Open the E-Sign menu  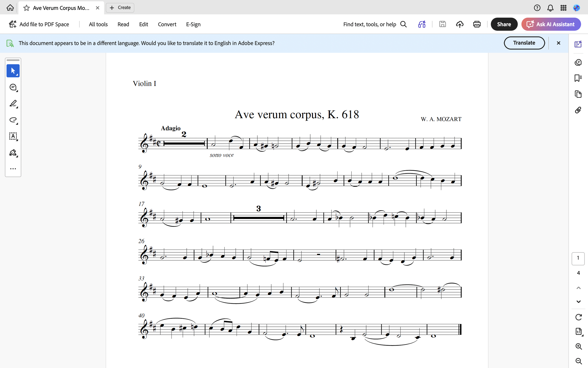193,24
